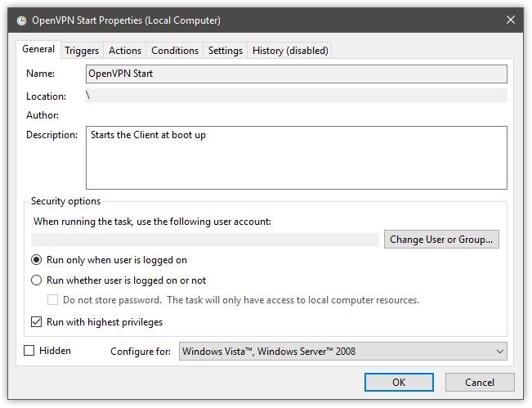Screen dimensions: 532x408
Task: Open Windows Vista, Windows Server 2008 combo box
Action: 343,352
